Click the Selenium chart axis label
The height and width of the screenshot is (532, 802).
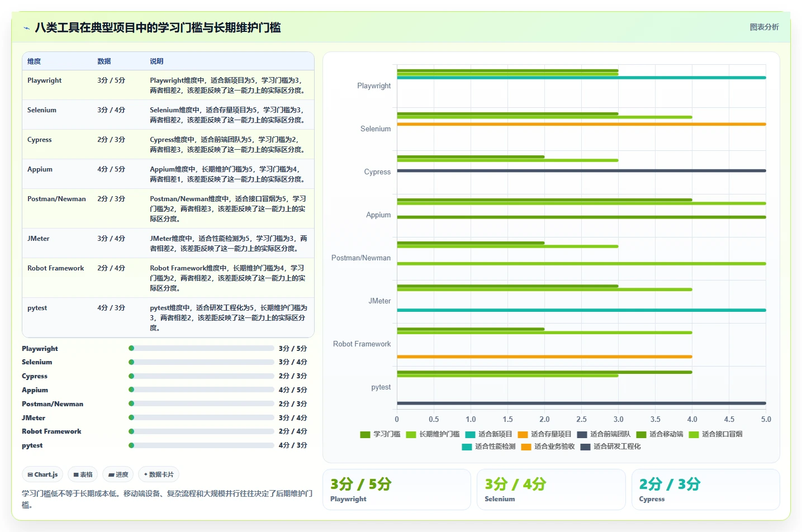click(x=376, y=129)
